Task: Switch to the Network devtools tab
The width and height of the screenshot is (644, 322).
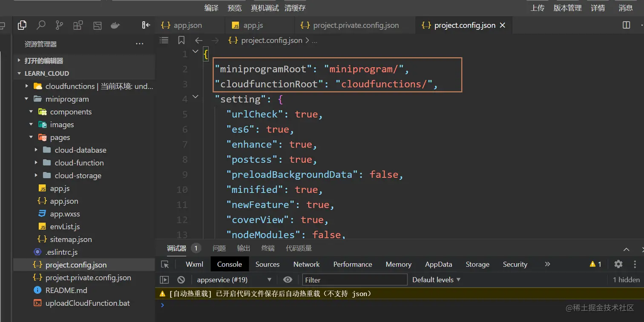Action: [x=306, y=264]
